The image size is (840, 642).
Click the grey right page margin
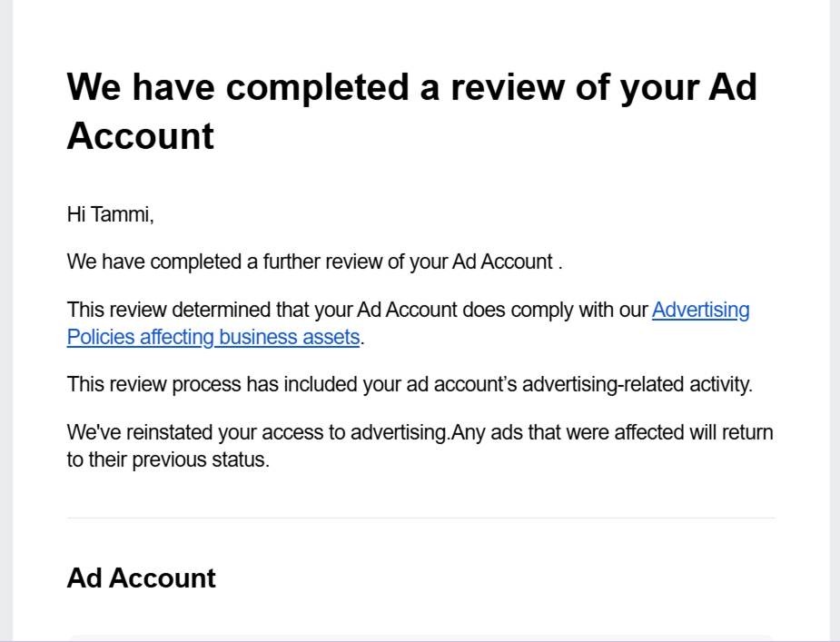point(835,318)
